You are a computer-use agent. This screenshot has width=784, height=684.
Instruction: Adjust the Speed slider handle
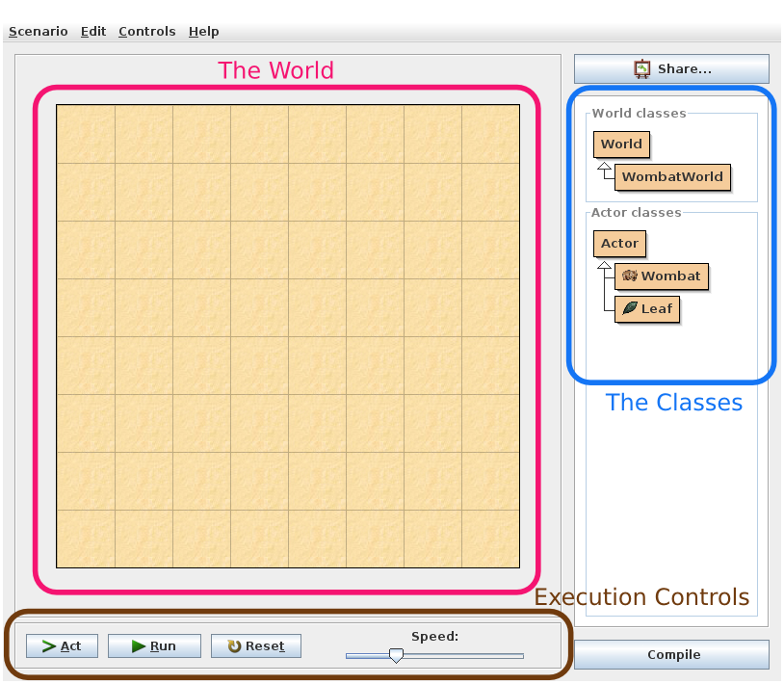pos(396,655)
